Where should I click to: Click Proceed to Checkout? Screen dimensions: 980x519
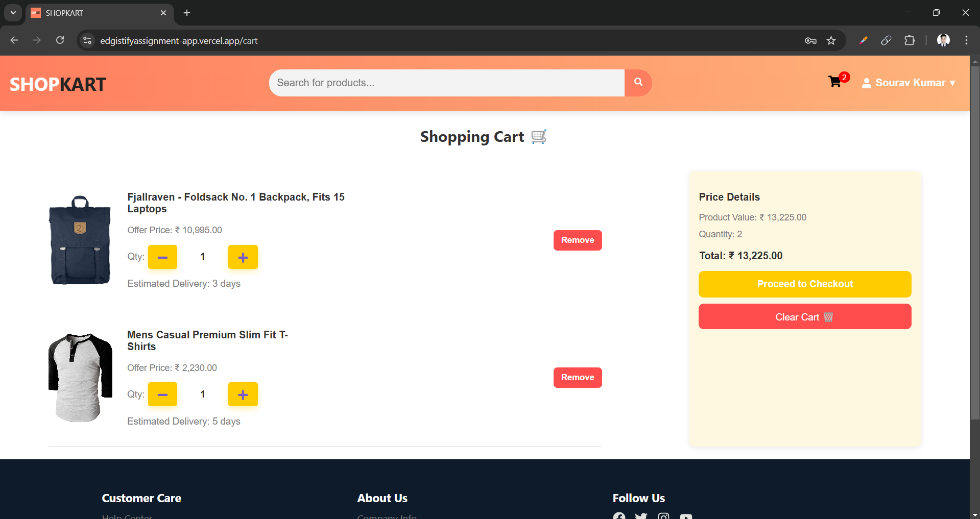805,284
